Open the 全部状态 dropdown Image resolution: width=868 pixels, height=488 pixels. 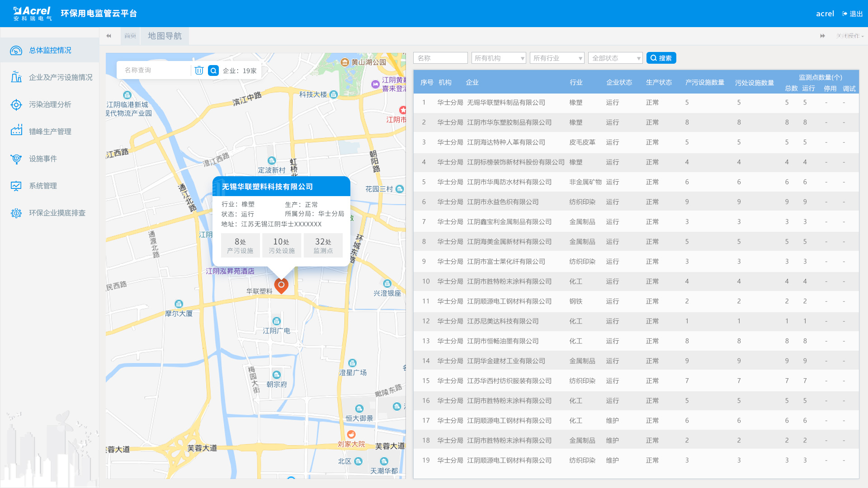(615, 58)
